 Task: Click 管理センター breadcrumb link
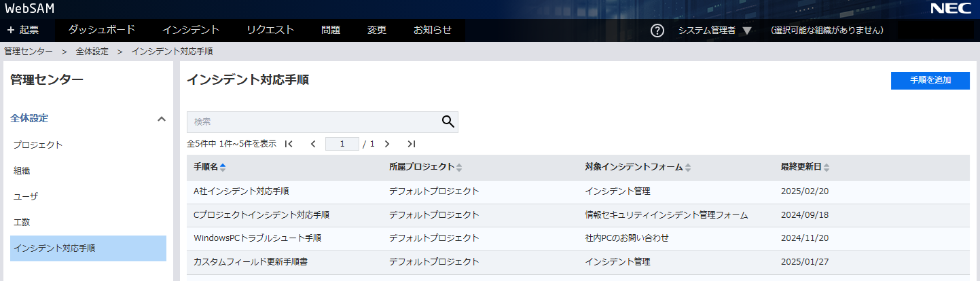pyautogui.click(x=28, y=52)
